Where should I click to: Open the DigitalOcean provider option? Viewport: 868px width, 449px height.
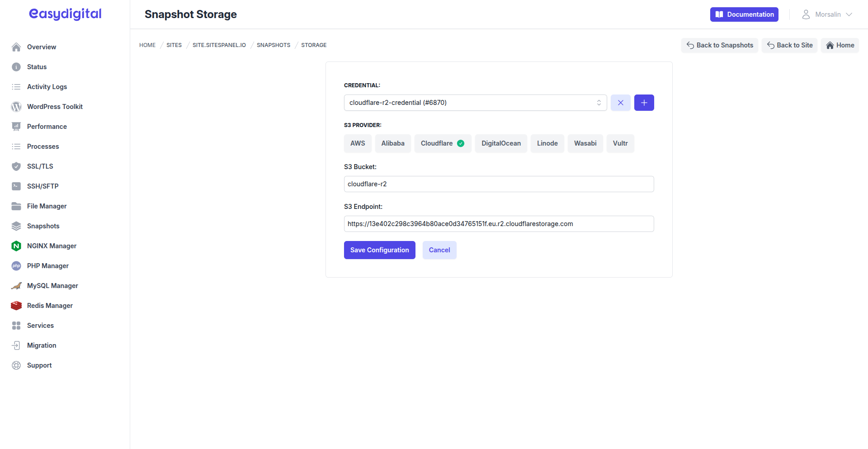point(500,143)
